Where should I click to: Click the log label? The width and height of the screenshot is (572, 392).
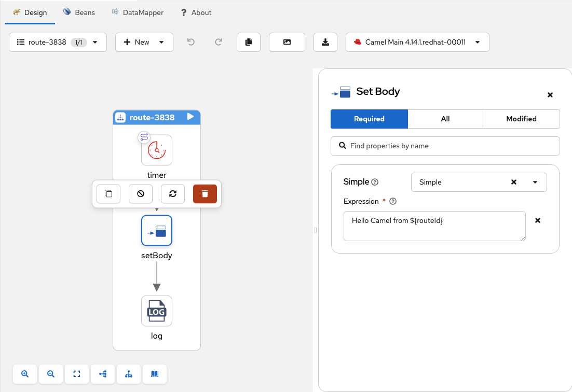pyautogui.click(x=157, y=336)
